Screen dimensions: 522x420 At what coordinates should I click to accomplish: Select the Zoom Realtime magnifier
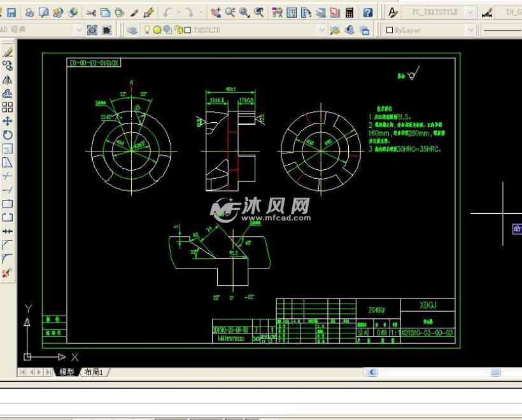230,13
